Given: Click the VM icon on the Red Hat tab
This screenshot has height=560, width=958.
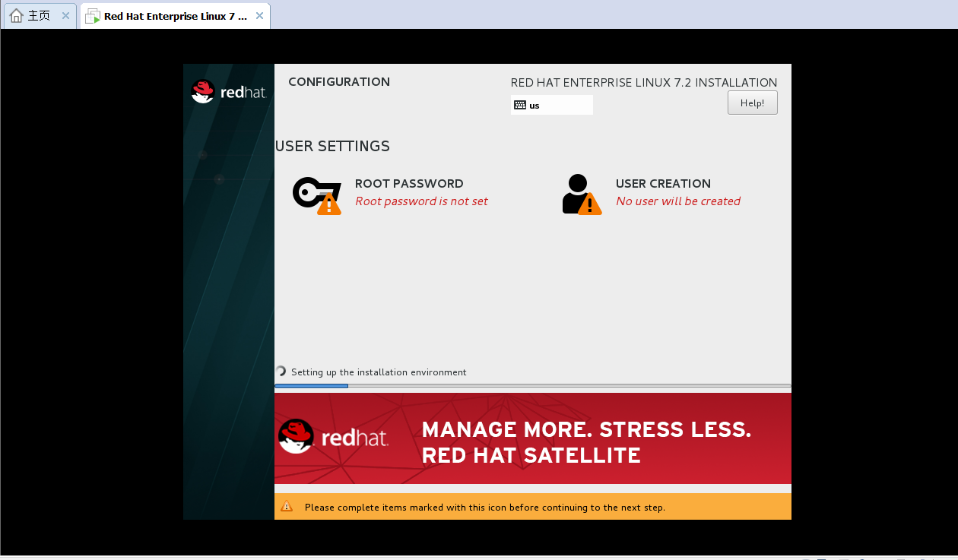Looking at the screenshot, I should coord(93,16).
